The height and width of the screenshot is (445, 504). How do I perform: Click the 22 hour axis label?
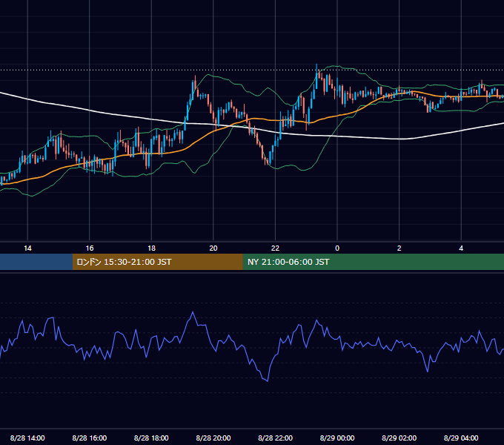pos(275,248)
